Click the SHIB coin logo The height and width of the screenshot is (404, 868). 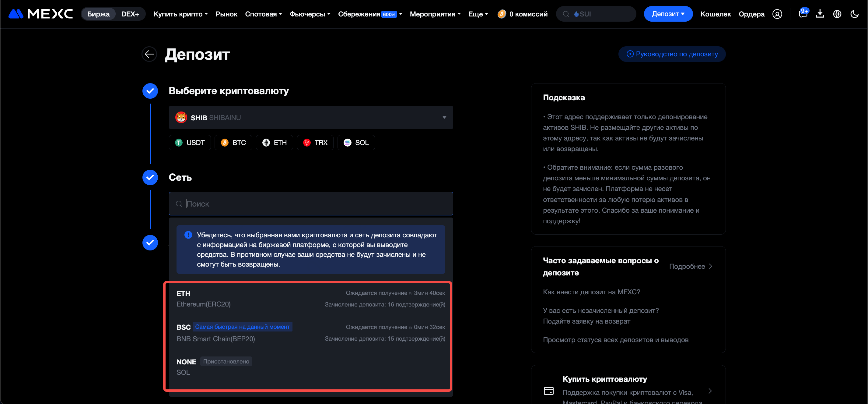(x=181, y=117)
